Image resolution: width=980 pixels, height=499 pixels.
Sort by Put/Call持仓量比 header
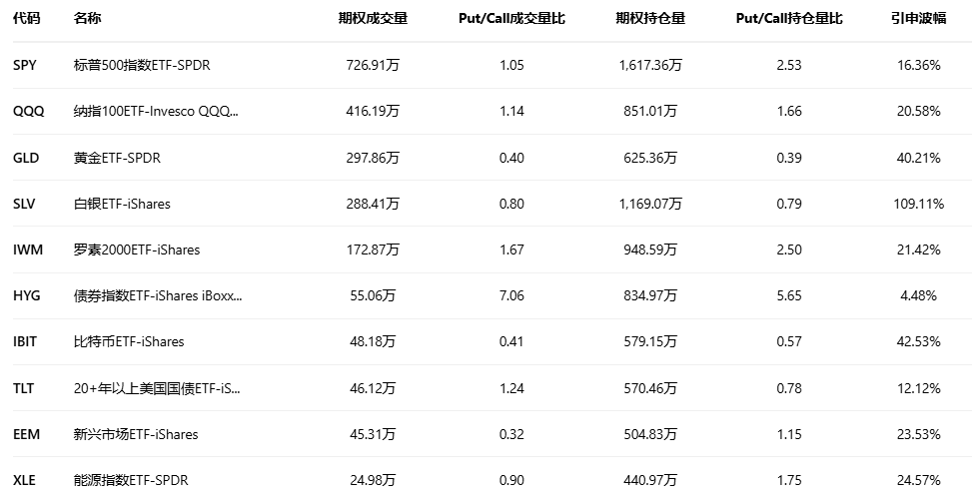point(789,19)
